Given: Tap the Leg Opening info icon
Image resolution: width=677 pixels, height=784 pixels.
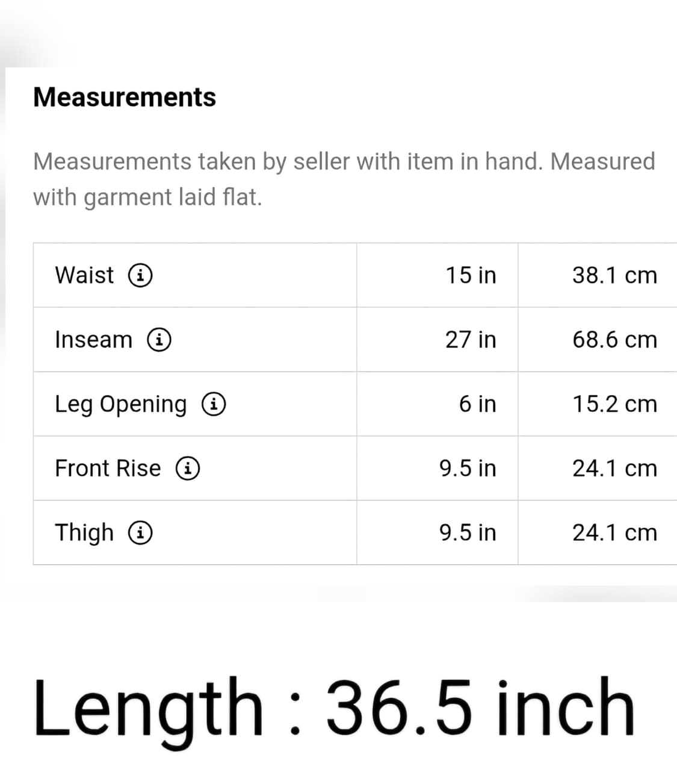Looking at the screenshot, I should pos(214,404).
